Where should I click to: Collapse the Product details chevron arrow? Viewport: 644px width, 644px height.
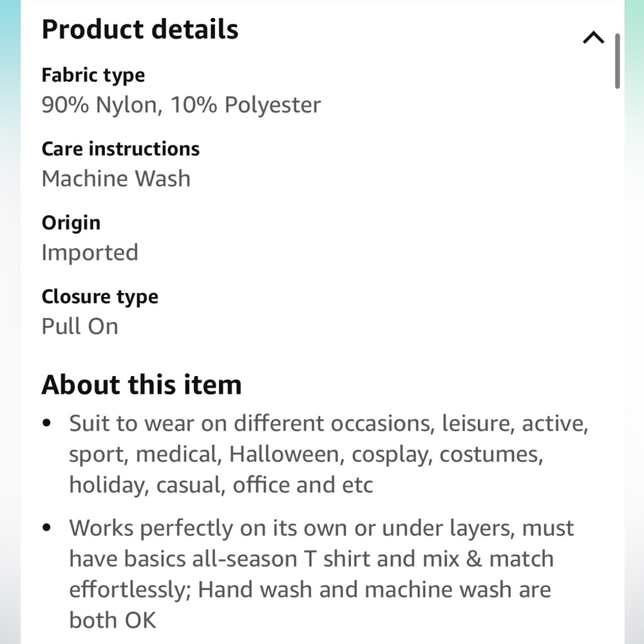point(594,38)
